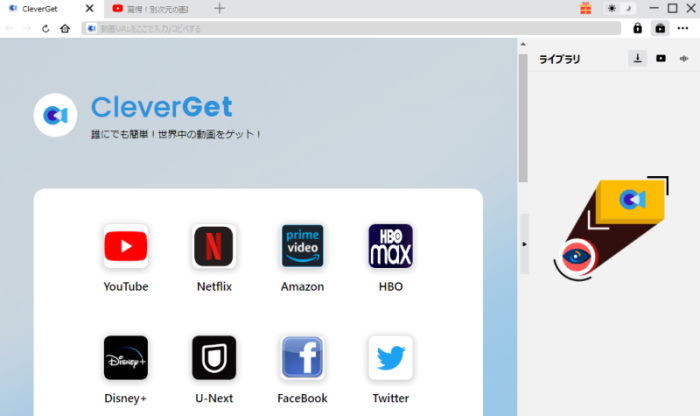Close the CleverGet tab
The image size is (700, 416).
pos(89,8)
